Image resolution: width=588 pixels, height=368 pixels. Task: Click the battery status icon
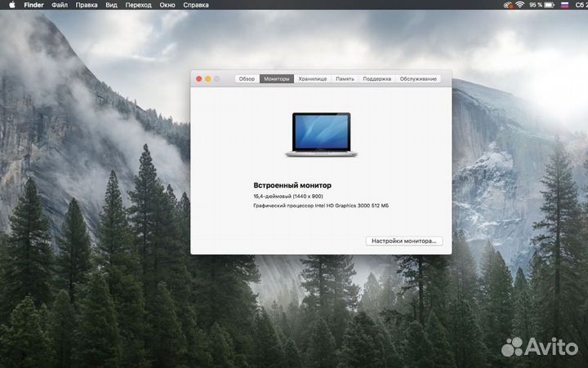tap(550, 5)
